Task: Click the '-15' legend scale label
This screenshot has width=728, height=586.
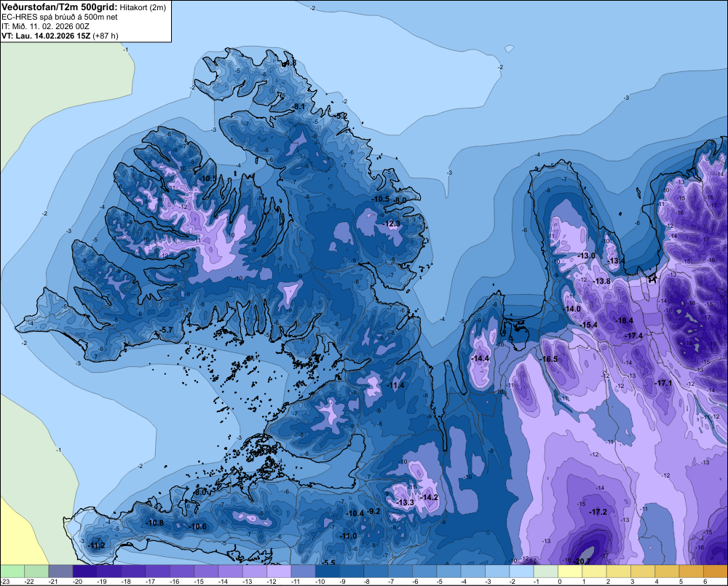Action: (x=197, y=582)
